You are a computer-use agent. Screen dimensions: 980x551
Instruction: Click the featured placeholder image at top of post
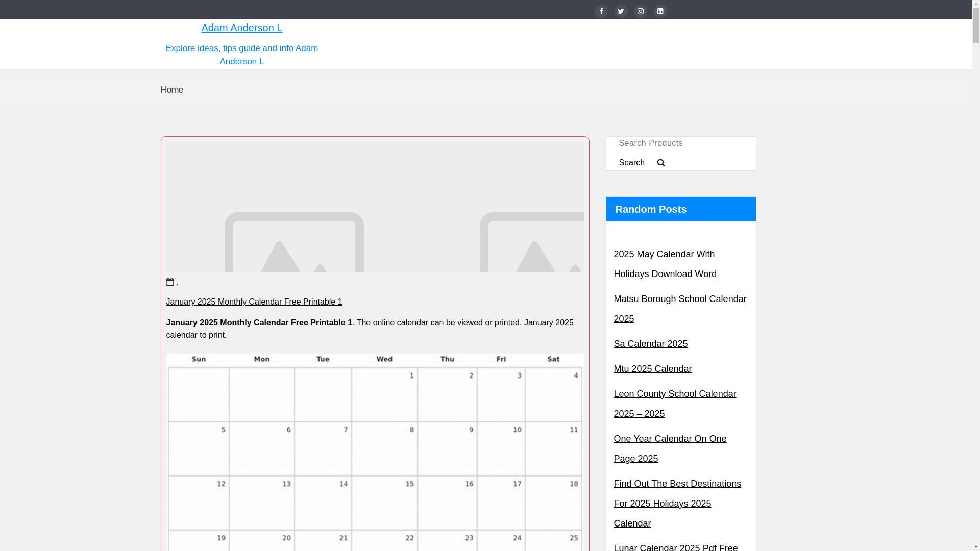[375, 207]
